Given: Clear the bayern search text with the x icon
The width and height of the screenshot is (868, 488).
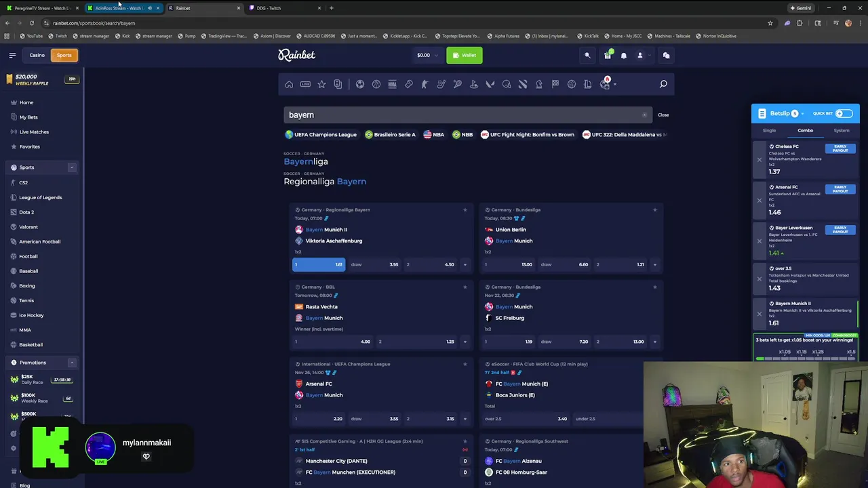Looking at the screenshot, I should pyautogui.click(x=644, y=115).
